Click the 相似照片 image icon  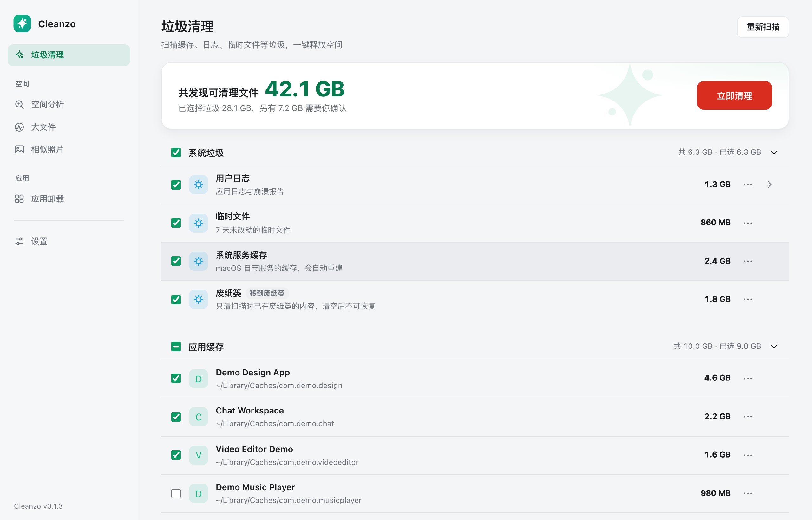[x=20, y=149]
